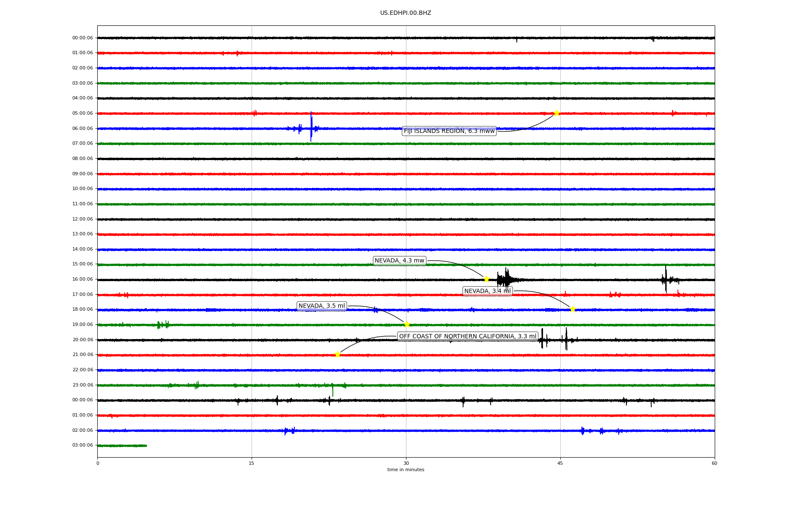The height and width of the screenshot is (508, 812).
Task: Click the Nevada 4.3 mw star marker
Action: (486, 279)
